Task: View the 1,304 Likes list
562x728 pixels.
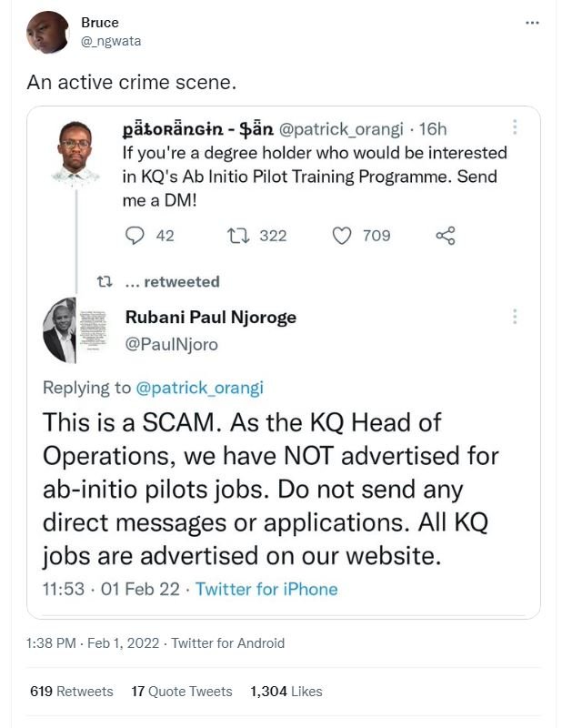Action: 286,692
